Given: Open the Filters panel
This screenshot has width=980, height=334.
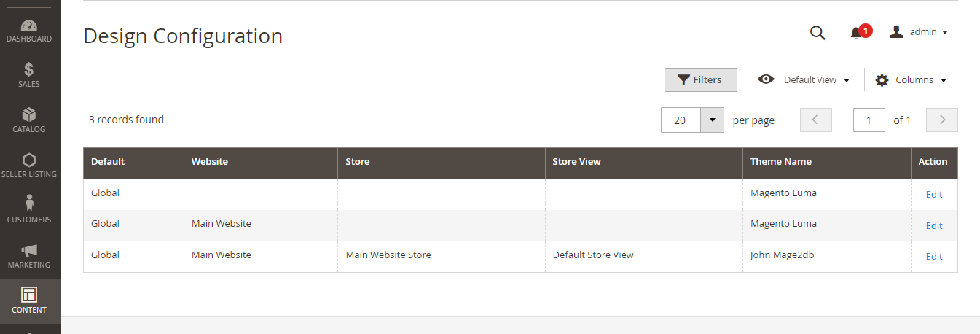Looking at the screenshot, I should pyautogui.click(x=700, y=80).
